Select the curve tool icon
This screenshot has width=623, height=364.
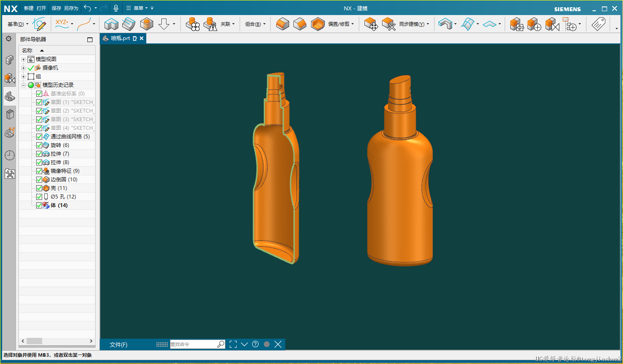click(84, 24)
